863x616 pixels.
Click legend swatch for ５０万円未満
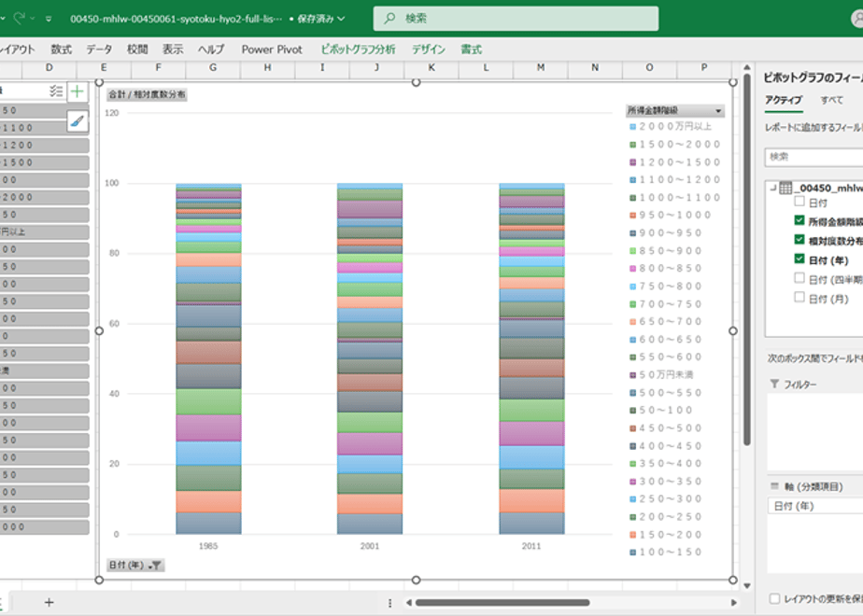(633, 375)
